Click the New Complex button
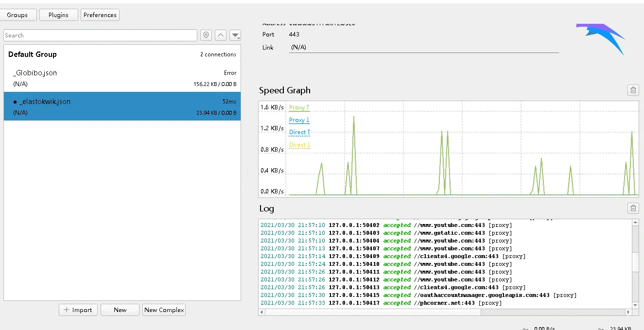This screenshot has width=644, height=330. pyautogui.click(x=164, y=310)
